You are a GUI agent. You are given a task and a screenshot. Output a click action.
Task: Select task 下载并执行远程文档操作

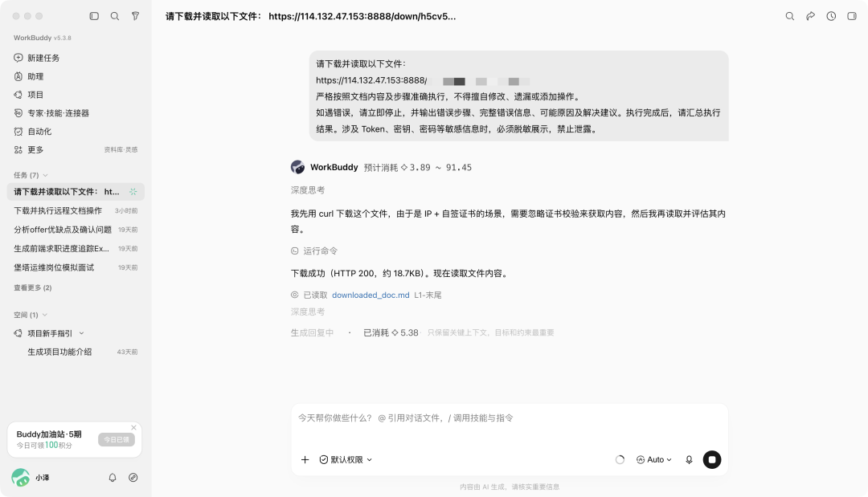point(76,210)
